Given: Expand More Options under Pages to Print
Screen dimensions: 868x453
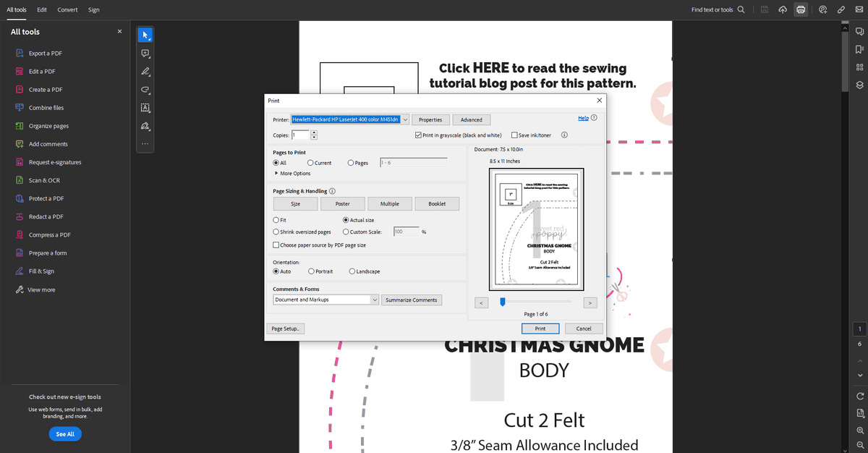Looking at the screenshot, I should point(293,174).
